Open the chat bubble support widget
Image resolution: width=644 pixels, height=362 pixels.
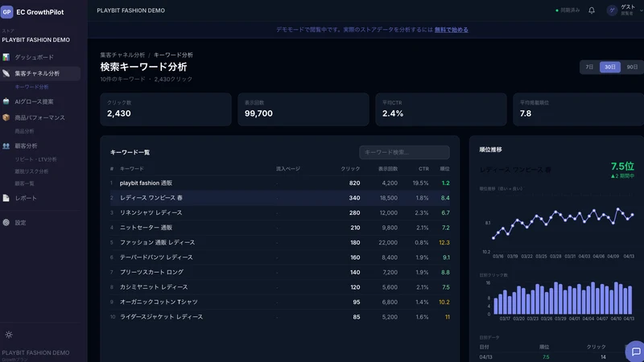pyautogui.click(x=635, y=352)
